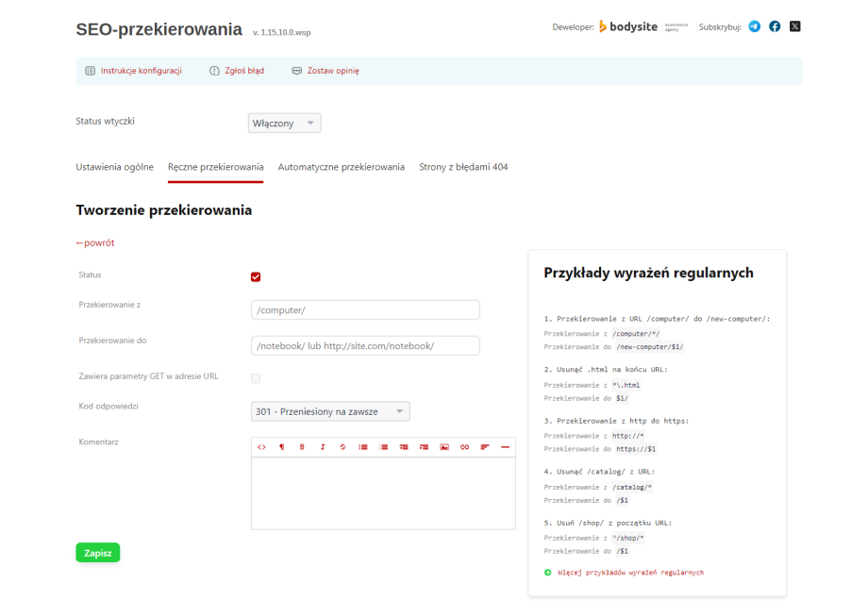This screenshot has height=616, width=868.
Task: Enable 'Zawiera parametry GET' checkbox
Action: [256, 378]
